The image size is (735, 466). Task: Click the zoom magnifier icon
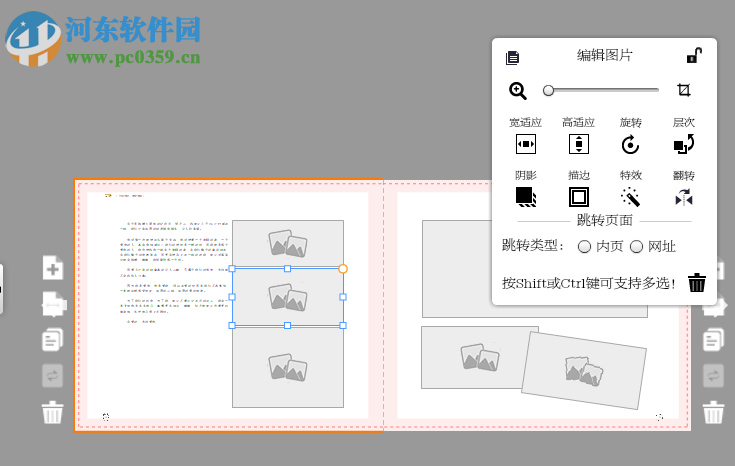point(518,90)
